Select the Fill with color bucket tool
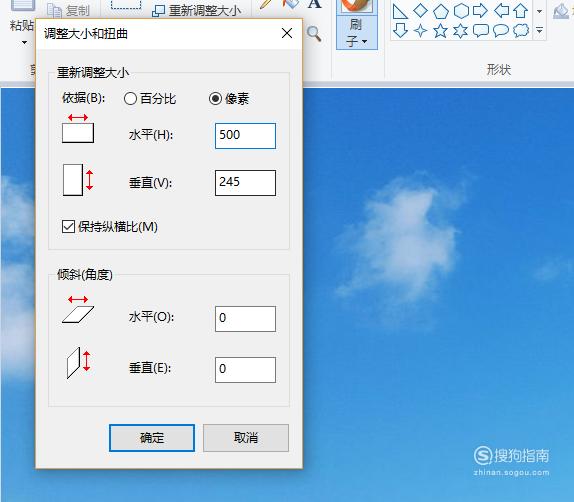Viewport: 574px width, 502px height. tap(290, 4)
